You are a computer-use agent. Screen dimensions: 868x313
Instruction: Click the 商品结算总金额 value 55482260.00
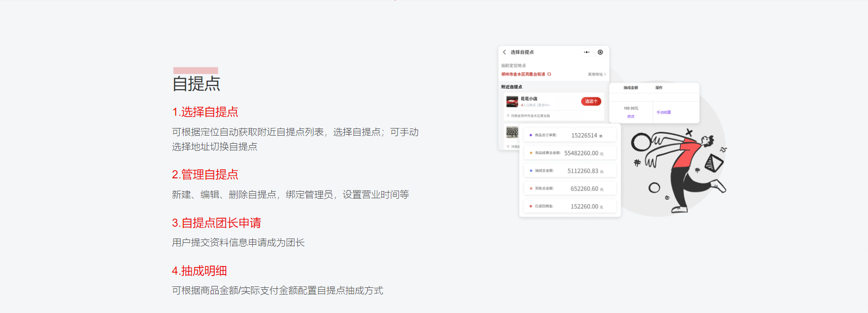pyautogui.click(x=581, y=153)
